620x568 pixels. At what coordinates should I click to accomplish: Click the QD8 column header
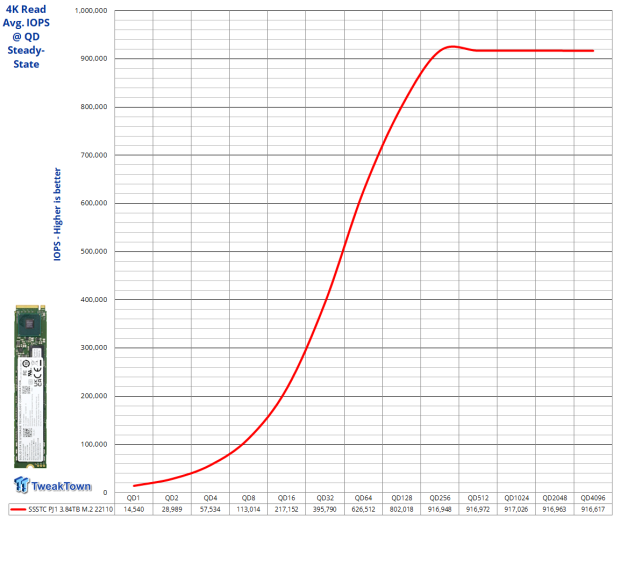[x=248, y=498]
